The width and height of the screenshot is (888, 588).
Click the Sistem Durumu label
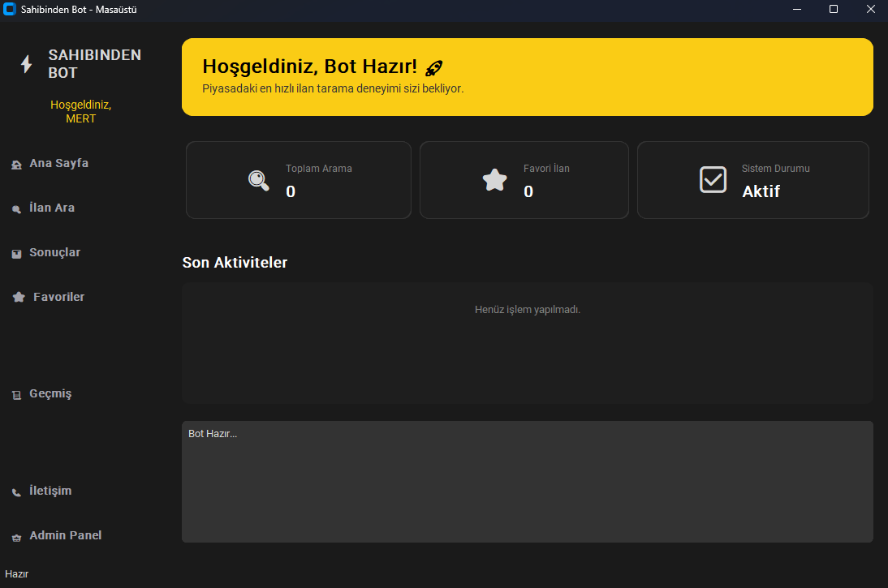tap(776, 169)
